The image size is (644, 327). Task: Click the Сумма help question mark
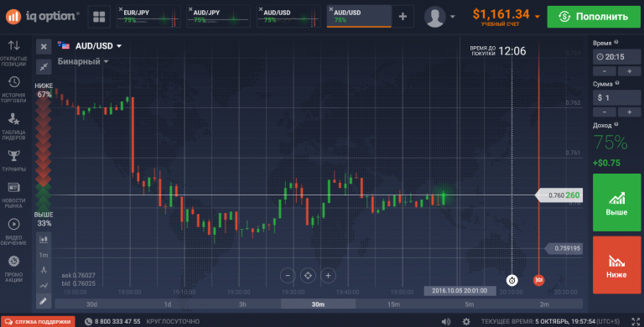617,83
